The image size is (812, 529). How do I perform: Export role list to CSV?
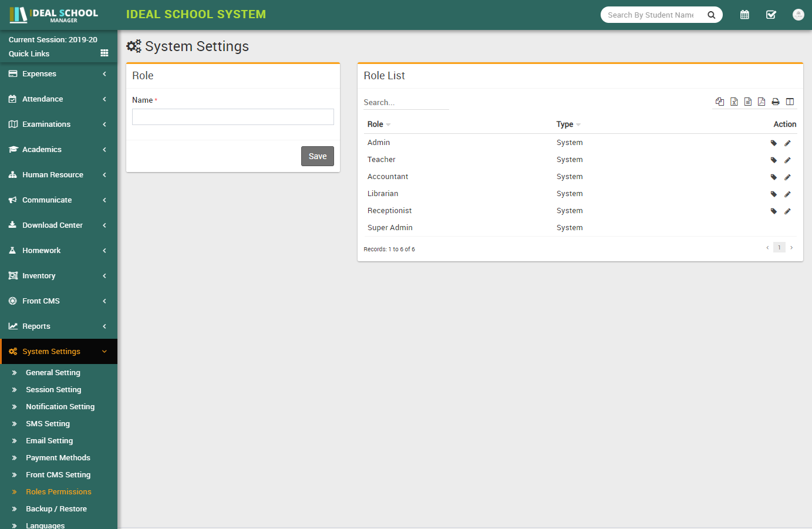point(748,102)
